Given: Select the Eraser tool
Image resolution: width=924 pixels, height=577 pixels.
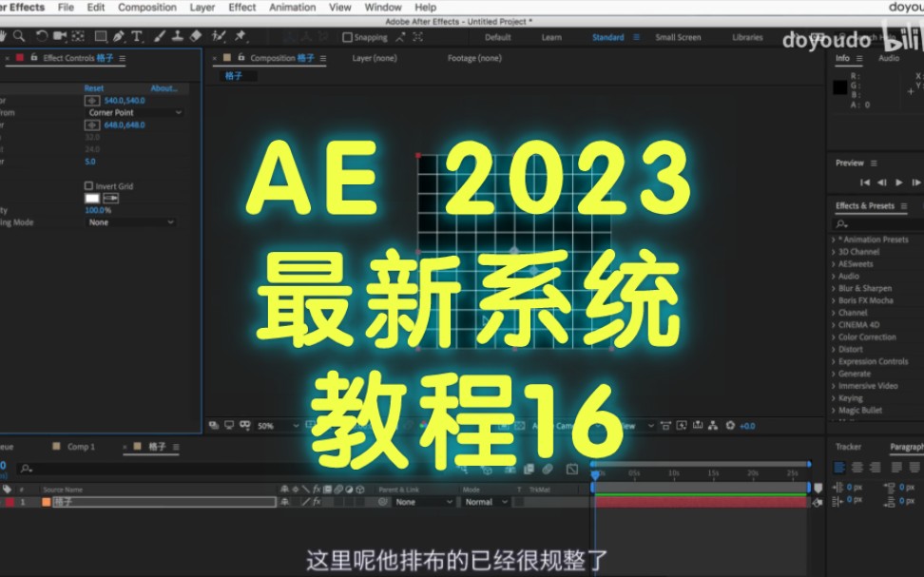Looking at the screenshot, I should click(x=198, y=35).
